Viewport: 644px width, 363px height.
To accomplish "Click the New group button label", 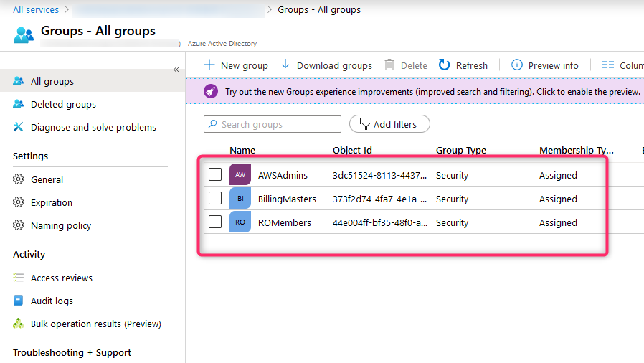I will pyautogui.click(x=245, y=66).
